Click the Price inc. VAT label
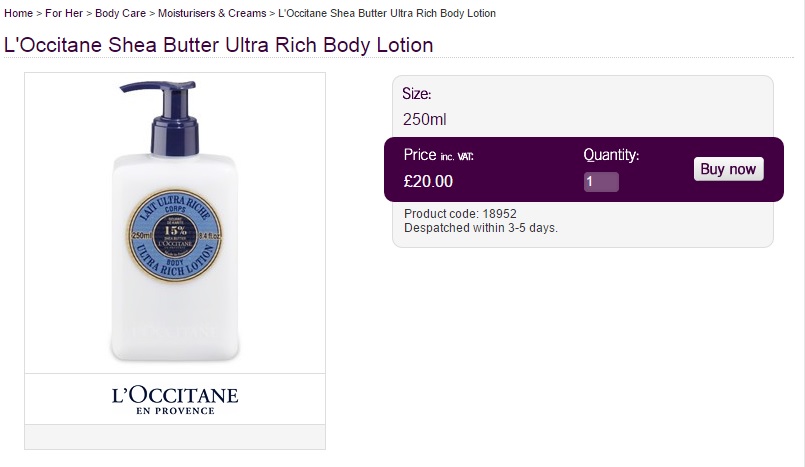805x467 pixels. [x=438, y=155]
